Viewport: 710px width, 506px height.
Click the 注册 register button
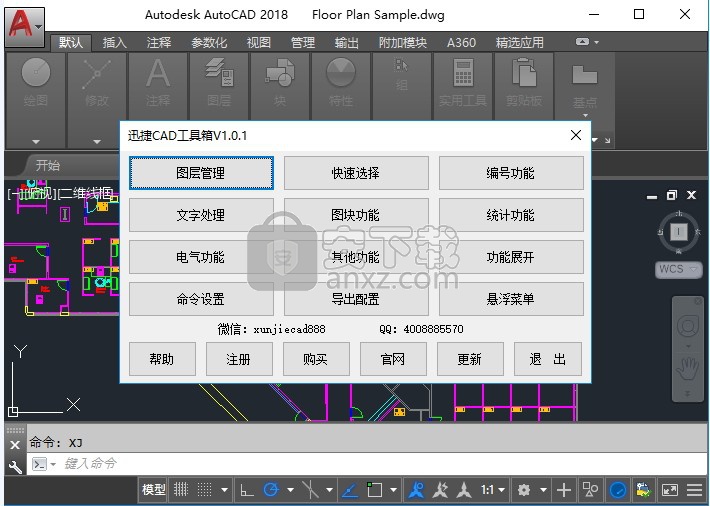point(239,359)
